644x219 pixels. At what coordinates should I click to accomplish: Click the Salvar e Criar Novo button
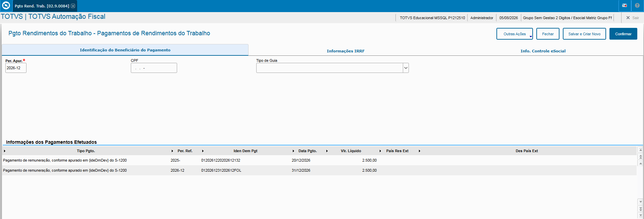click(584, 34)
